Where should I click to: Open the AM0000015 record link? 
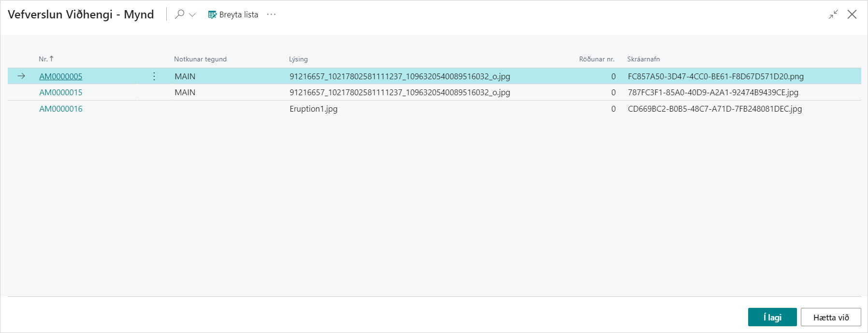point(61,92)
